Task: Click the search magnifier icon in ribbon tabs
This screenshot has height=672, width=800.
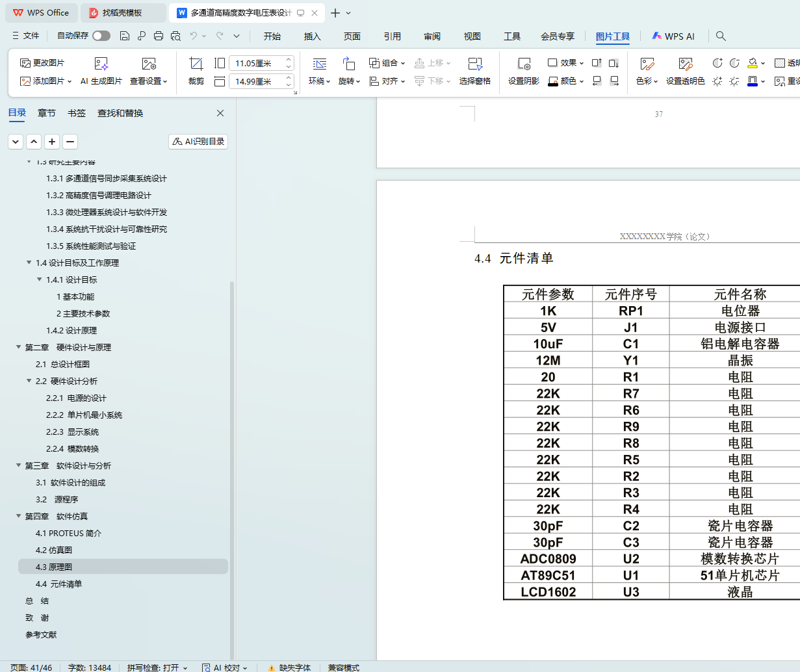Action: click(721, 36)
